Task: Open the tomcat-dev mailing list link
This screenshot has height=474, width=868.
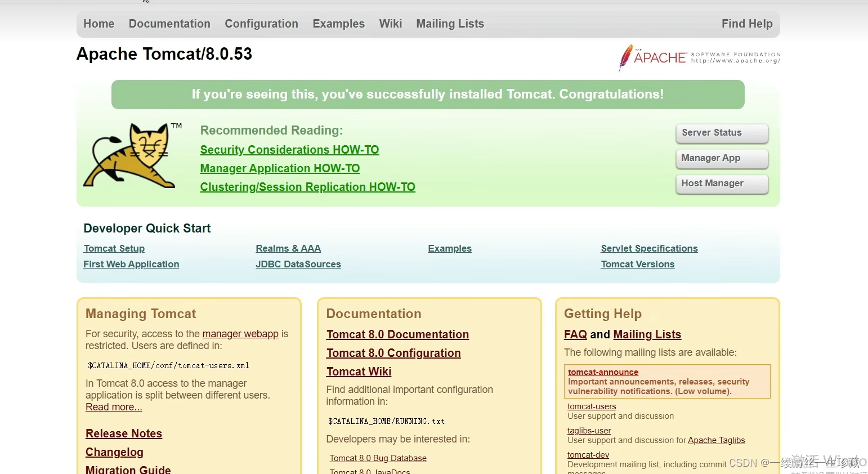Action: 588,455
